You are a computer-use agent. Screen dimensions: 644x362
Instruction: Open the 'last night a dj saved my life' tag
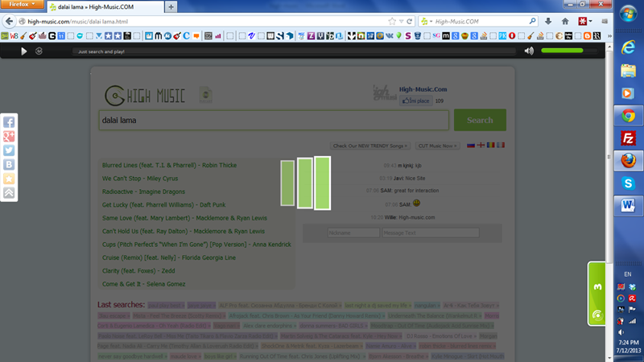pyautogui.click(x=378, y=306)
